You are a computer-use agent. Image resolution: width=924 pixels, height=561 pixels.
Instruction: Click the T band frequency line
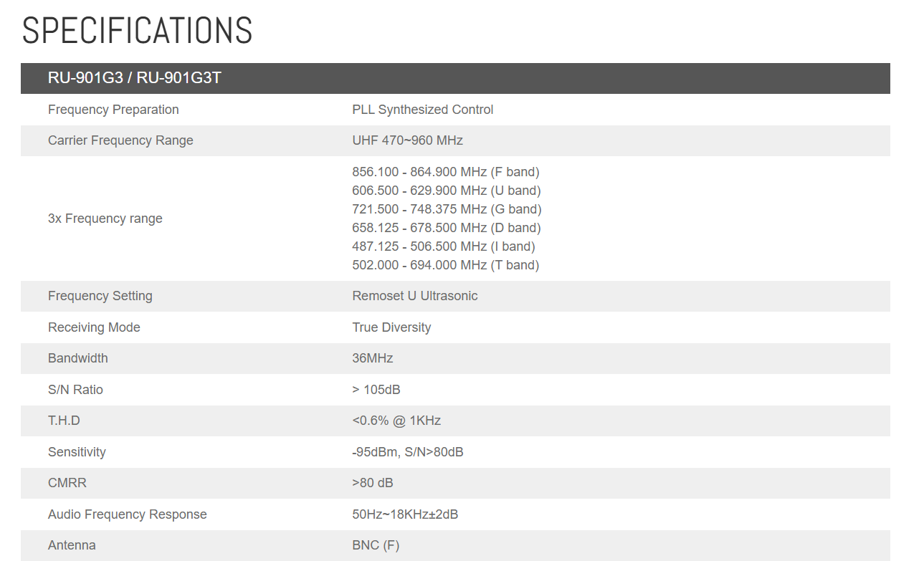pyautogui.click(x=445, y=265)
